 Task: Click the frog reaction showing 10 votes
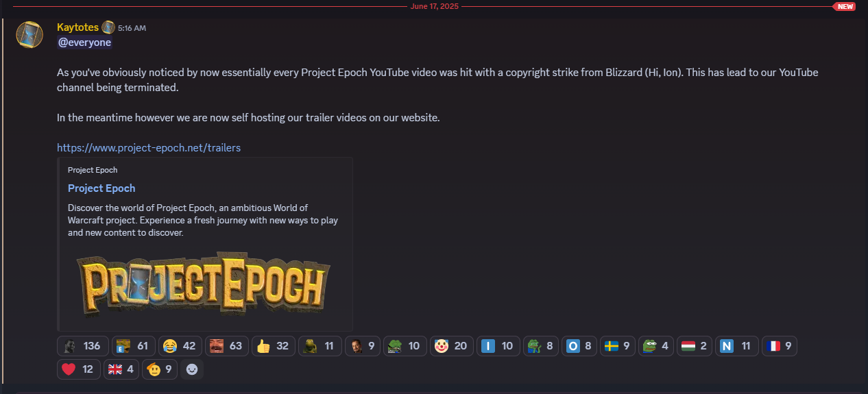[405, 346]
